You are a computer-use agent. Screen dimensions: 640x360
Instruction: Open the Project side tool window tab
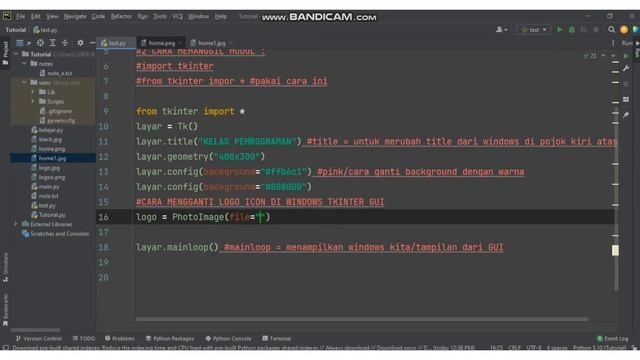(x=5, y=53)
